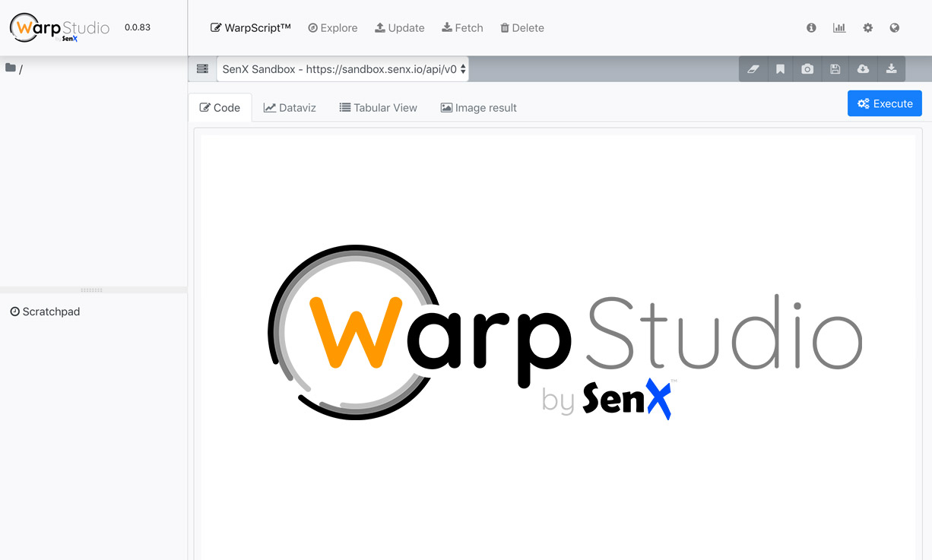The image size is (932, 560).
Task: Open the info (about) icon
Action: [811, 28]
